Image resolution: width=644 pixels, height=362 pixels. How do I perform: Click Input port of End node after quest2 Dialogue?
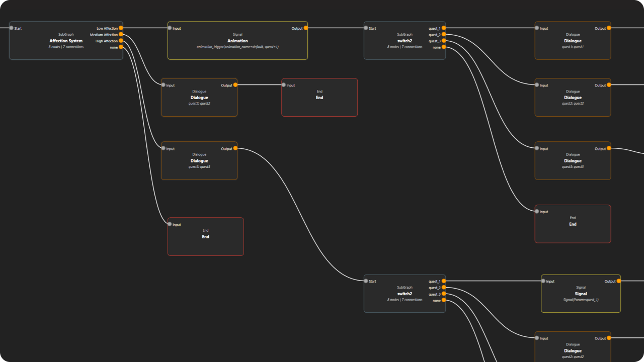284,85
